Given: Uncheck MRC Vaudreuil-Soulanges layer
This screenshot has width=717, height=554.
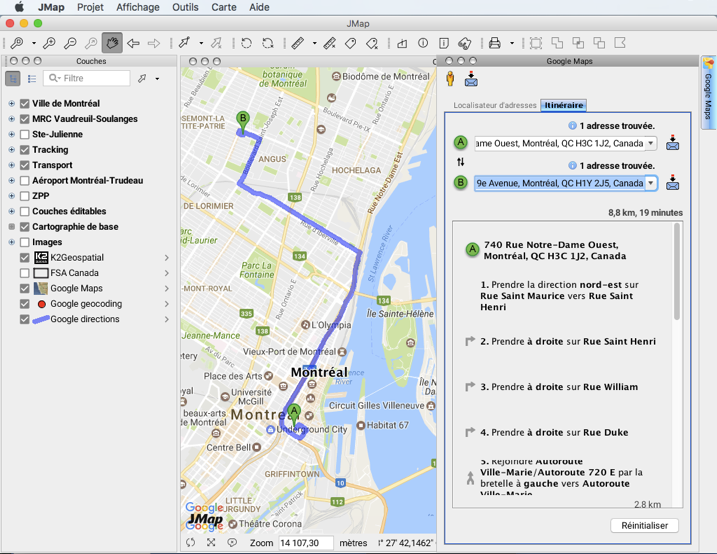Looking at the screenshot, I should click(25, 119).
